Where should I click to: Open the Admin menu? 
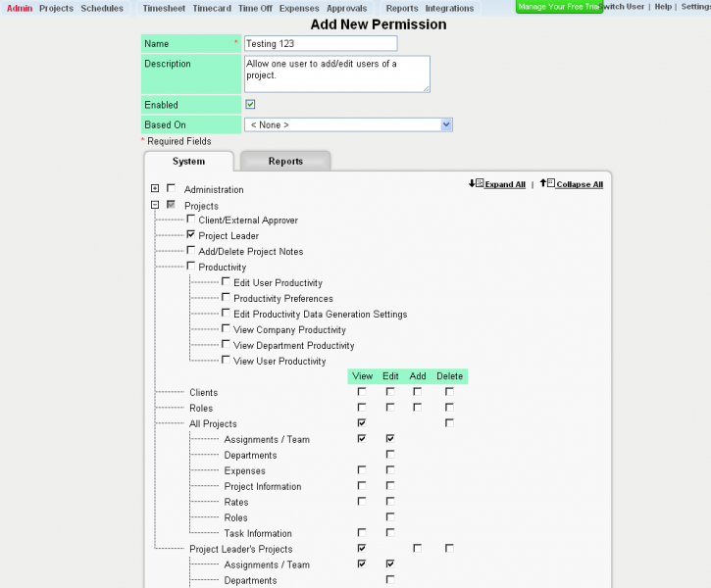20,8
